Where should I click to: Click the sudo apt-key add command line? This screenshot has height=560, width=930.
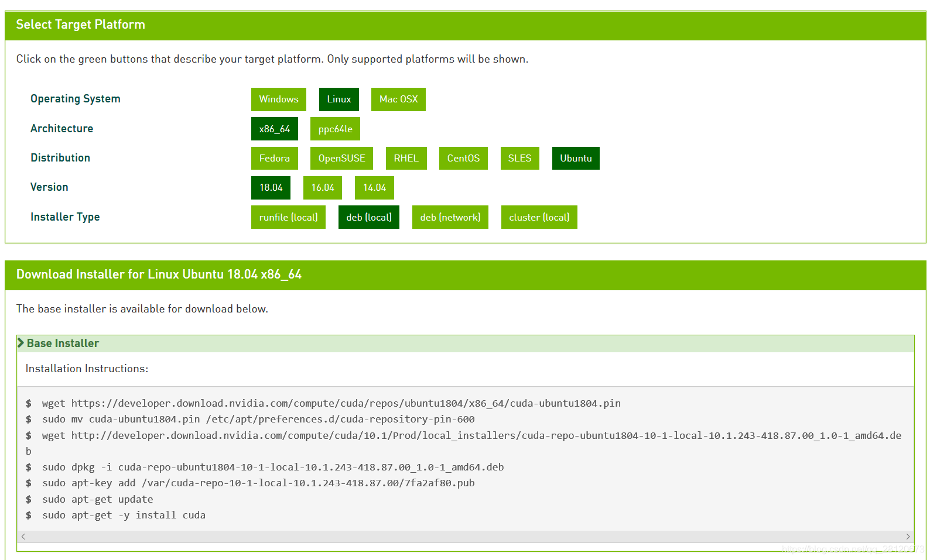pos(258,483)
